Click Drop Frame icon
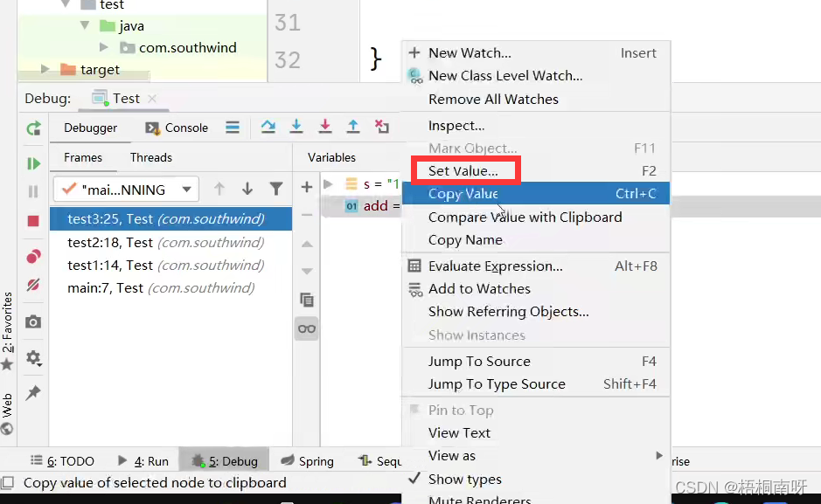The image size is (821, 504). 382,127
